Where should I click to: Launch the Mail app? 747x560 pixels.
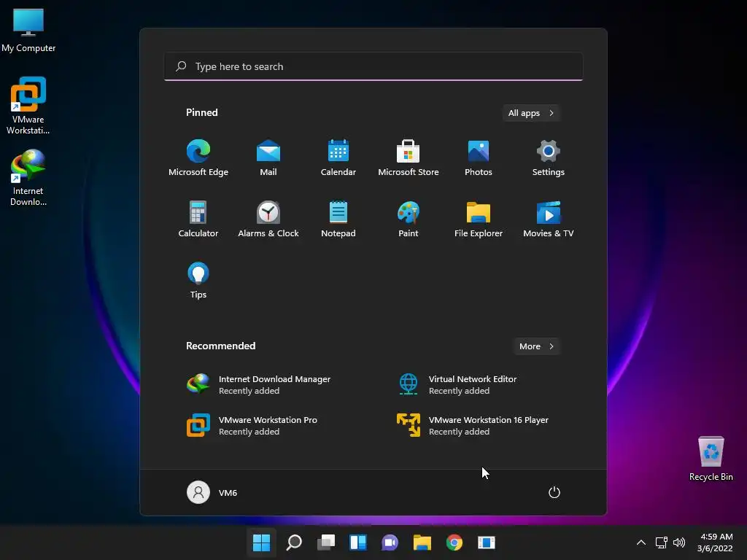point(268,158)
